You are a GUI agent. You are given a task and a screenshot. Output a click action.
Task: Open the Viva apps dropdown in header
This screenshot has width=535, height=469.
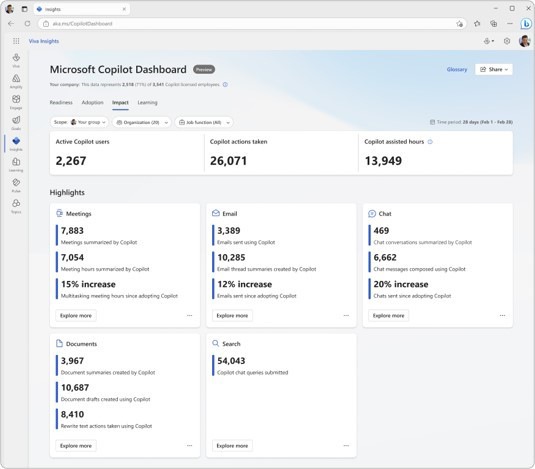(x=489, y=41)
